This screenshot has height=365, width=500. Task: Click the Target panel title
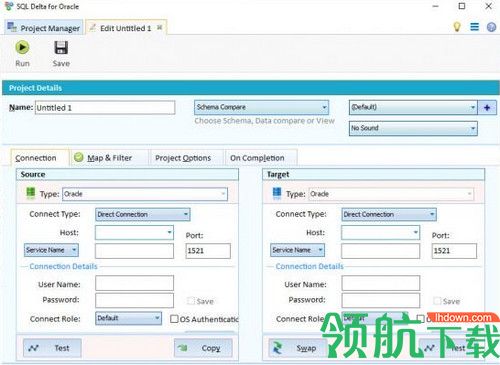click(x=278, y=175)
